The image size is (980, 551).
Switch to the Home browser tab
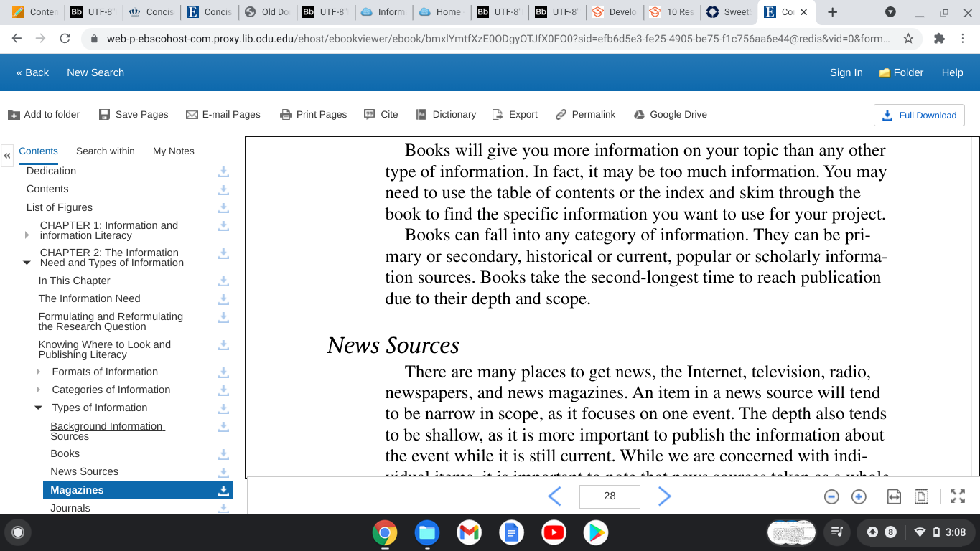tap(441, 12)
